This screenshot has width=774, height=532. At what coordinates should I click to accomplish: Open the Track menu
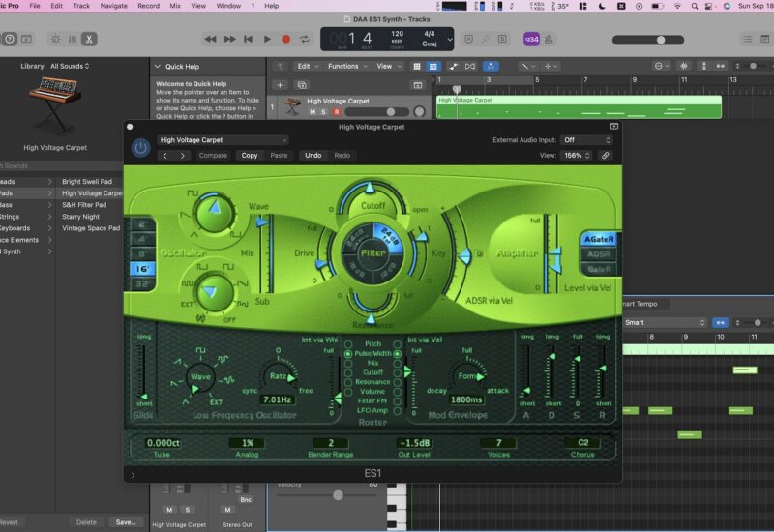tap(81, 6)
